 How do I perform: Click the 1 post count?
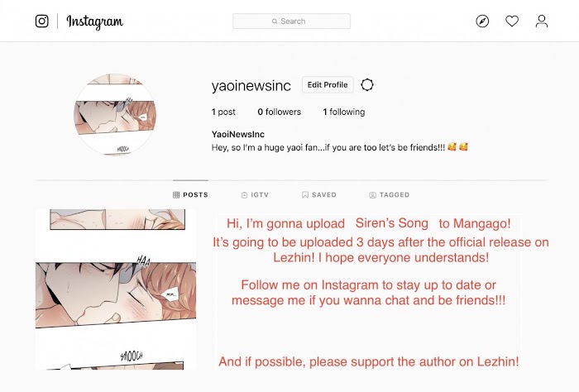[223, 112]
